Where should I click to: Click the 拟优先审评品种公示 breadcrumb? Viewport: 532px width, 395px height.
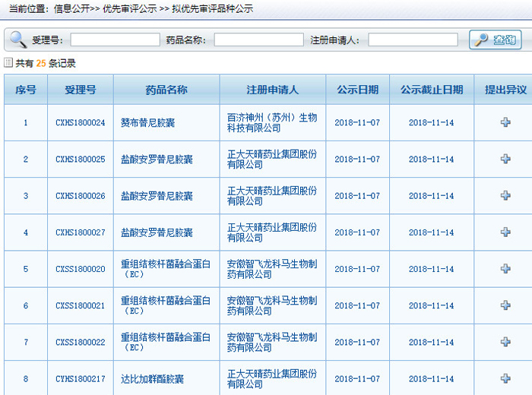tap(213, 9)
